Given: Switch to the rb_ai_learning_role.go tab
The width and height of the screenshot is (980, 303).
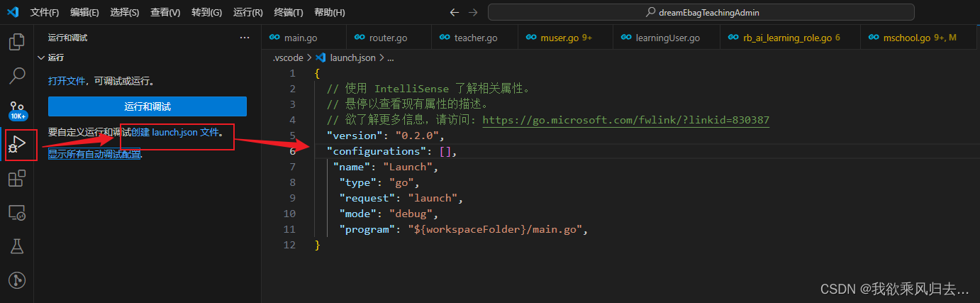Looking at the screenshot, I should pyautogui.click(x=790, y=38).
